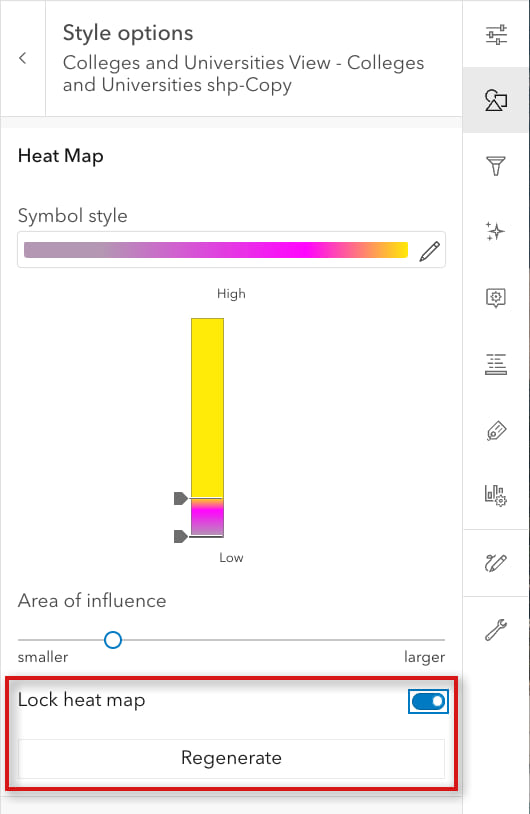Image resolution: width=530 pixels, height=814 pixels.
Task: Click the Regenerate button
Action: pos(232,758)
